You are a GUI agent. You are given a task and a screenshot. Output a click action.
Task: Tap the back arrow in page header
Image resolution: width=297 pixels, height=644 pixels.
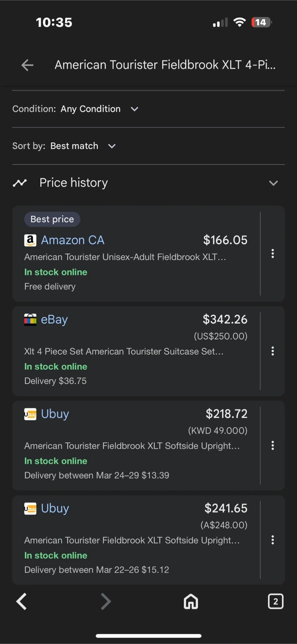click(x=27, y=65)
